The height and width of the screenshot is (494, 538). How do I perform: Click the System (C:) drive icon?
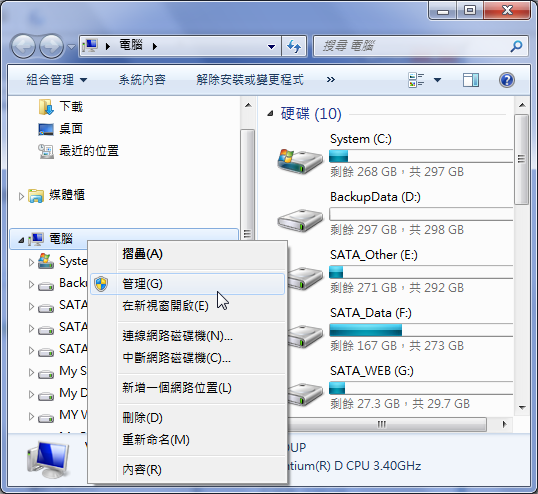(300, 161)
